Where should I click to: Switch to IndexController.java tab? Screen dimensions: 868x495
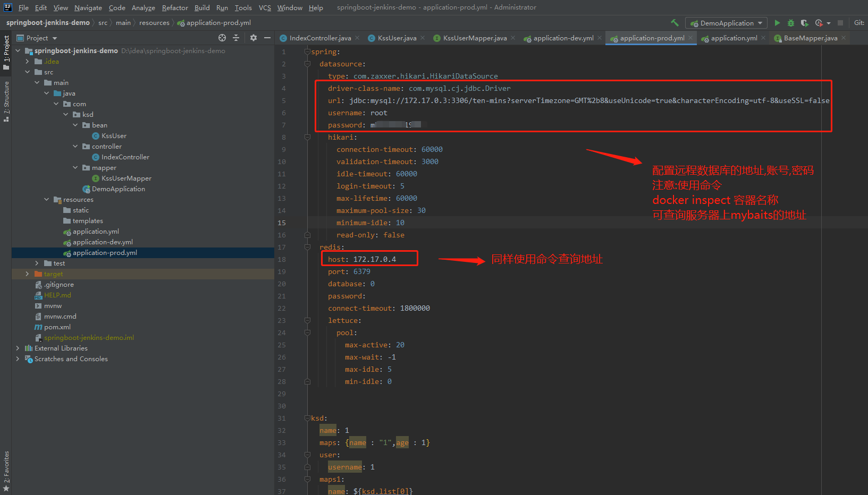click(x=320, y=38)
